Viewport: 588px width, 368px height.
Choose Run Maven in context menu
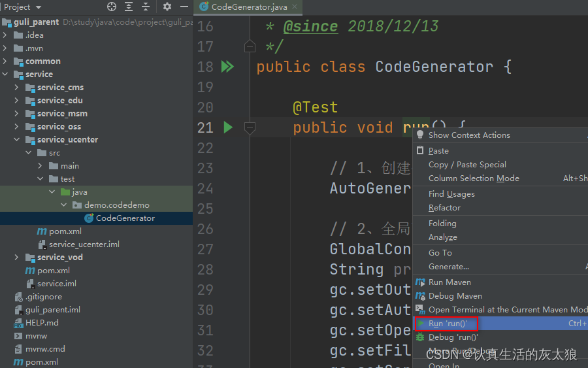point(500,282)
